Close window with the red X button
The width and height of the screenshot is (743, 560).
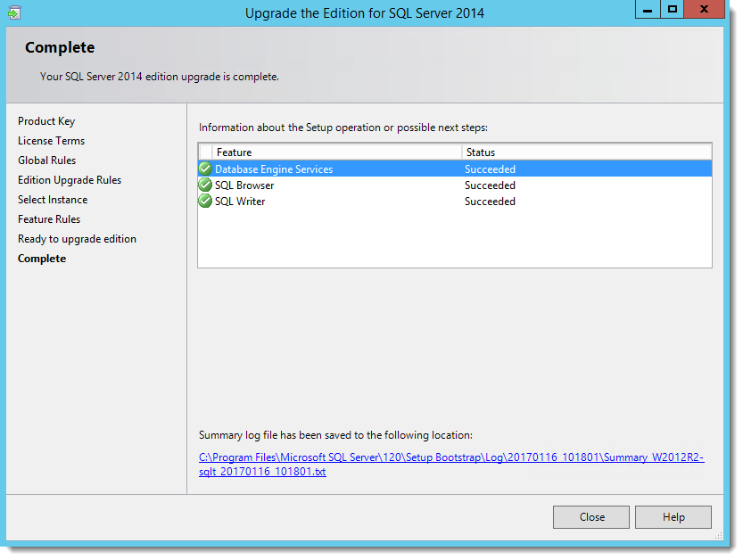(704, 10)
